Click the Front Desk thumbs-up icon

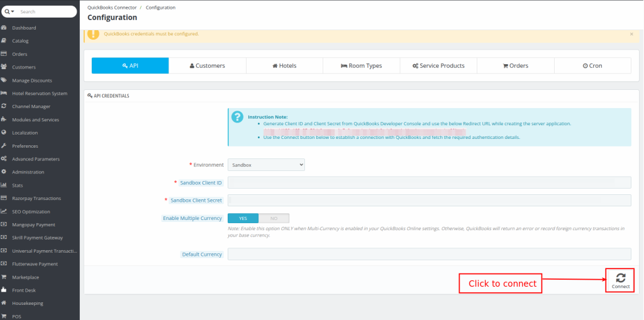4,290
